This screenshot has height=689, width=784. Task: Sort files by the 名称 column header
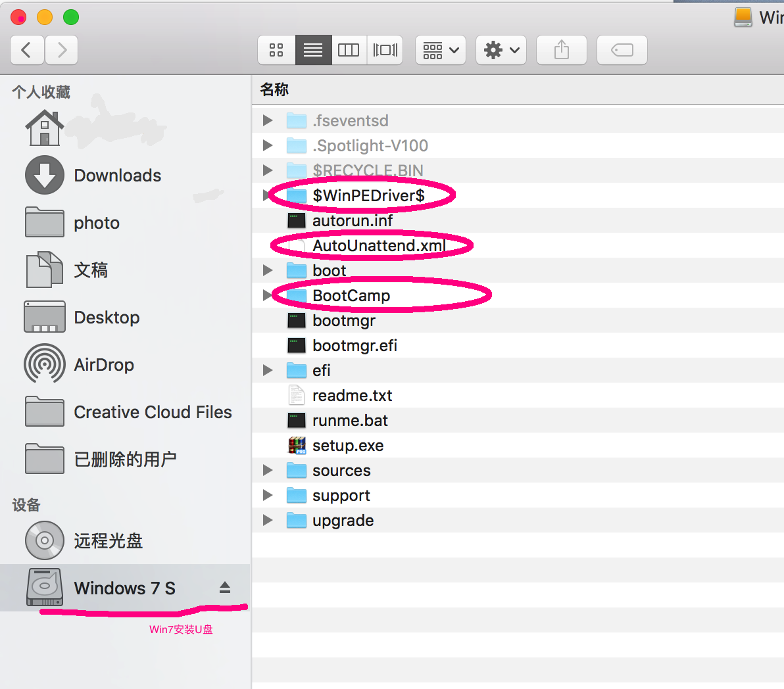(274, 89)
